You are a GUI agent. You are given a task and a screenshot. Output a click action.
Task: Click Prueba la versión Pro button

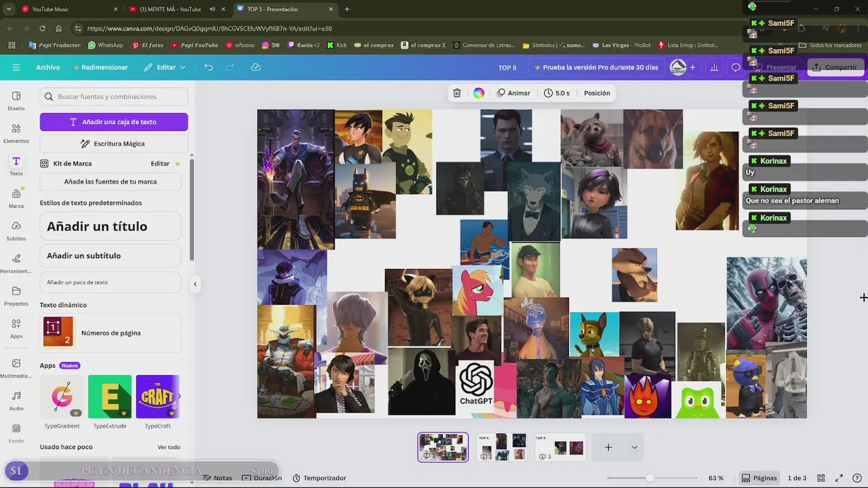[596, 67]
